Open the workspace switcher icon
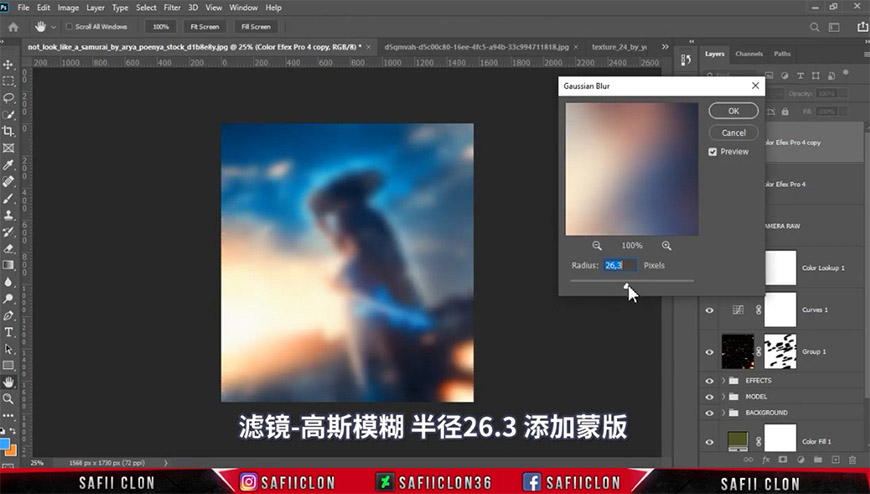Viewport: 870px width, 494px height. tap(834, 27)
